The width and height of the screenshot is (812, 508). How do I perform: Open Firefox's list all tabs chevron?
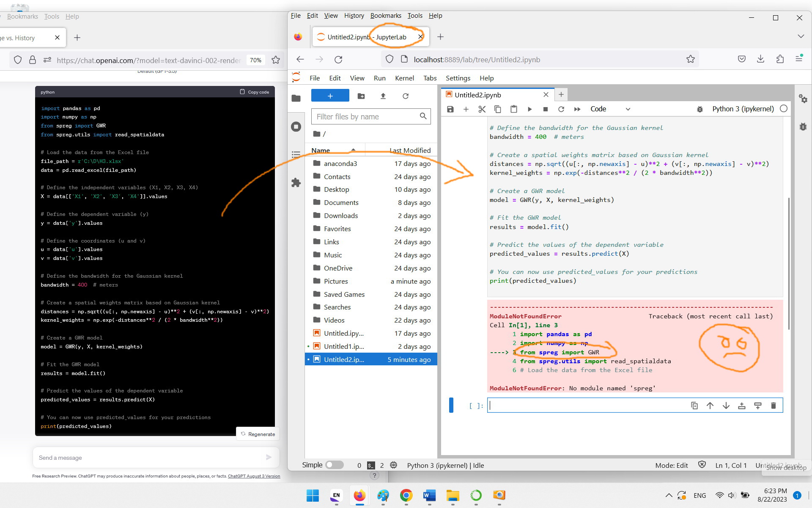coord(801,36)
